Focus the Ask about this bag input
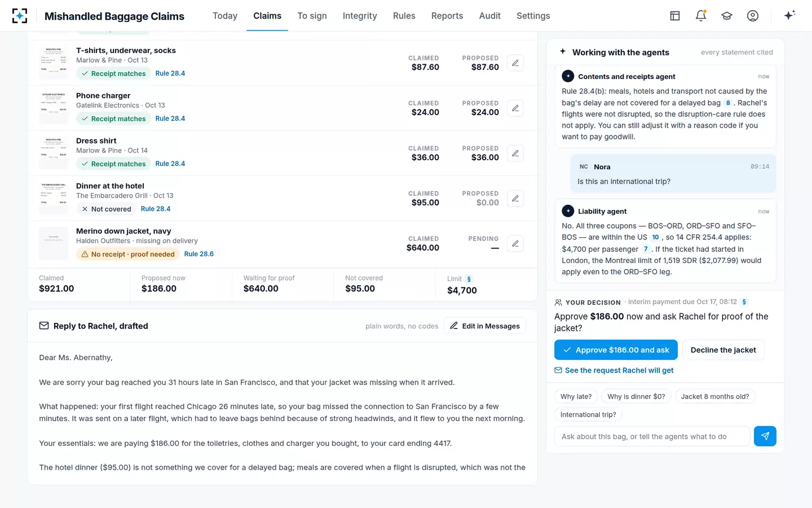 tap(652, 436)
